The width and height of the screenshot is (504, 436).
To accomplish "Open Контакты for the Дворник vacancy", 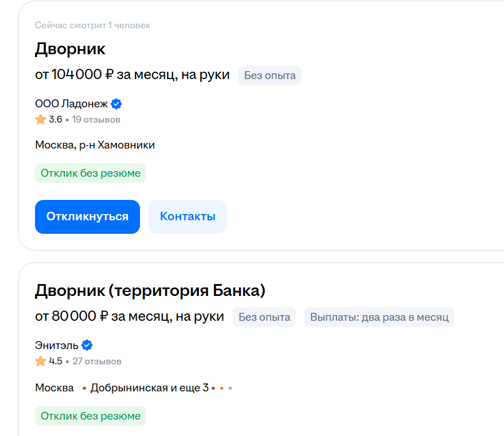I will (x=187, y=216).
